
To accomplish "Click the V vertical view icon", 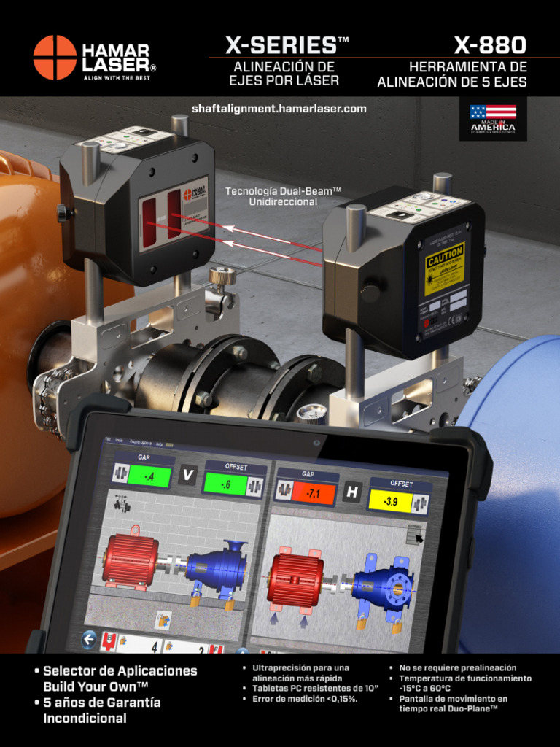I will [187, 476].
